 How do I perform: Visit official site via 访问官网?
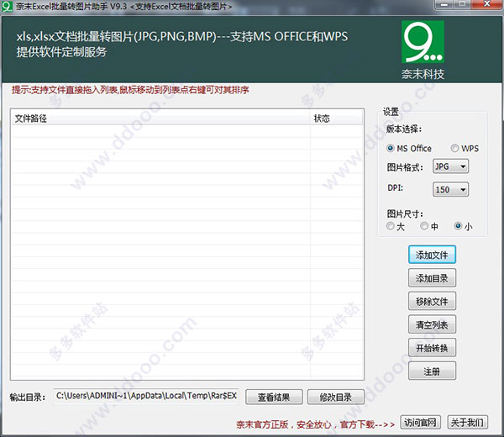pos(421,423)
